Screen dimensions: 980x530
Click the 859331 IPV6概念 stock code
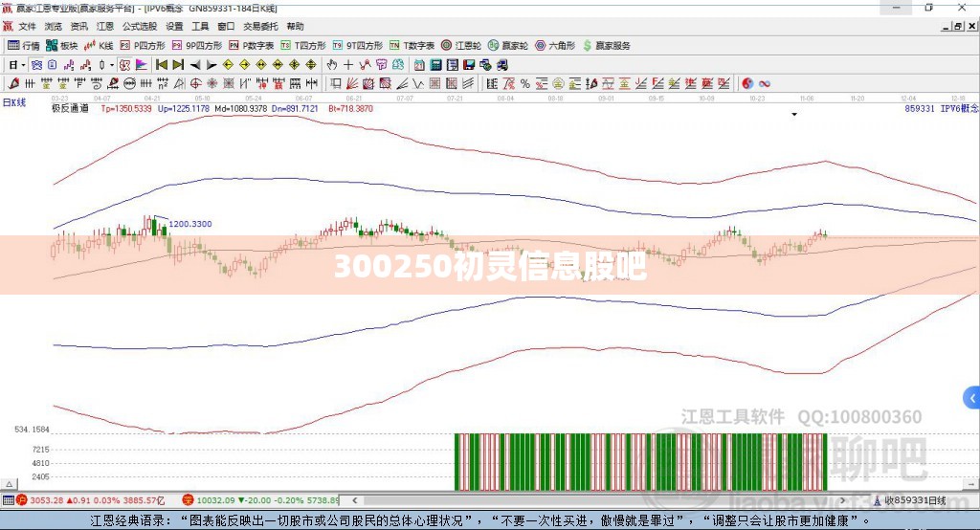tap(942, 109)
